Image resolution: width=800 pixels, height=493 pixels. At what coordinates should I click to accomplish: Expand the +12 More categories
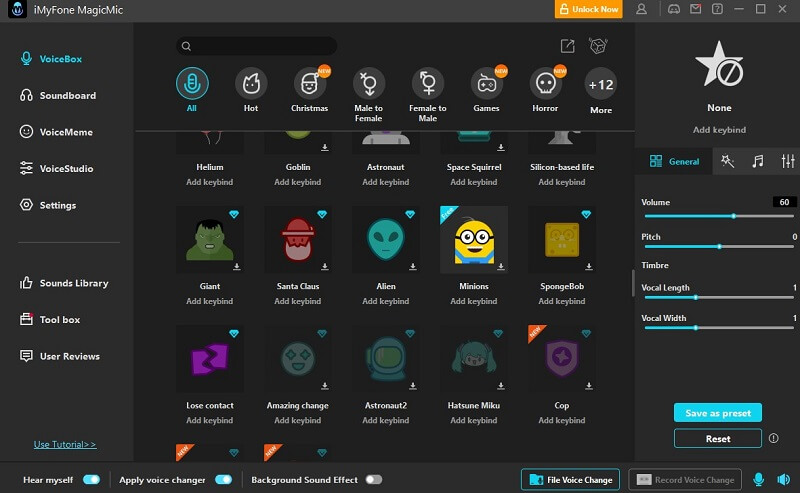click(601, 84)
